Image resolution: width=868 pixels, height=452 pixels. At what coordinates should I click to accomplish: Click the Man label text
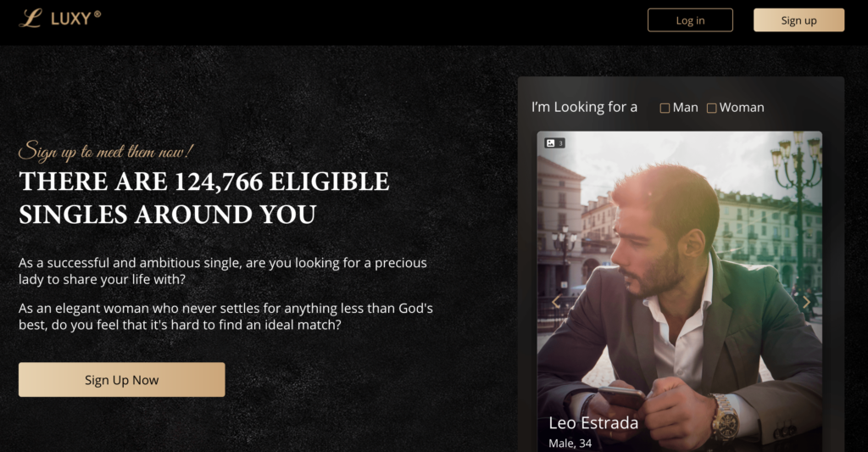(685, 108)
